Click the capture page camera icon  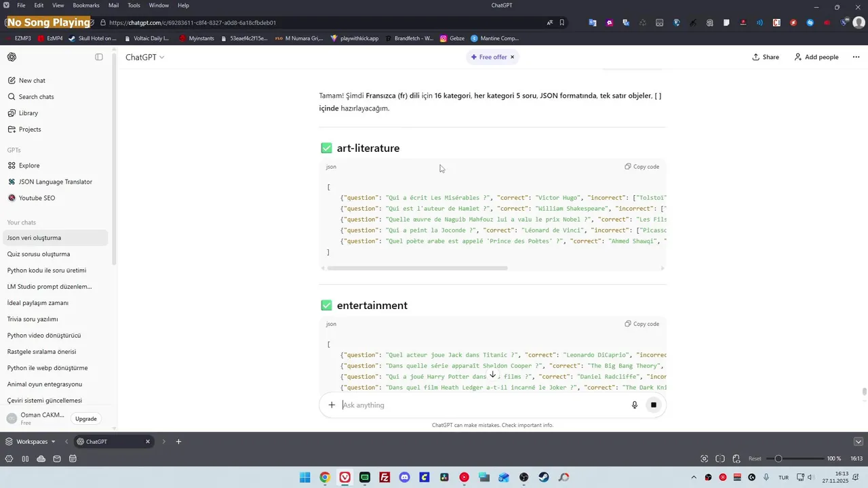[x=705, y=459]
